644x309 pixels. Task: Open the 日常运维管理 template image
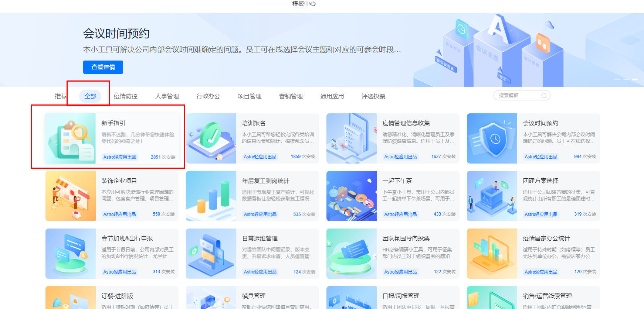211,254
